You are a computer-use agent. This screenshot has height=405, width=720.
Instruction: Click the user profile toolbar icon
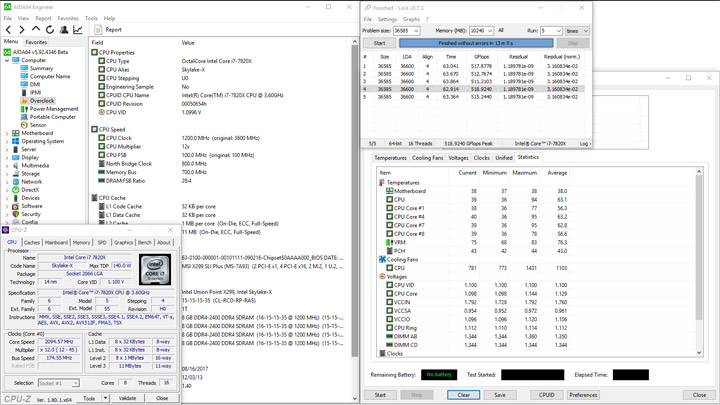point(64,30)
